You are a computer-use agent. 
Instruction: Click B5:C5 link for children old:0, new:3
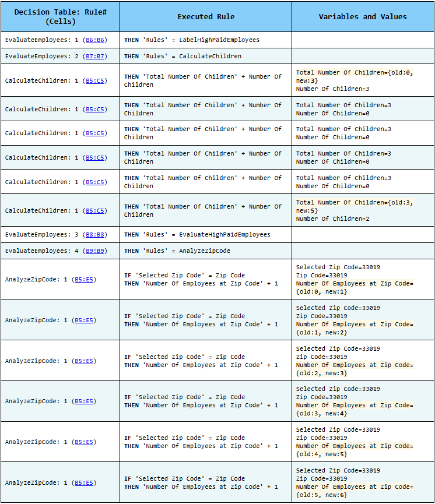pyautogui.click(x=95, y=80)
